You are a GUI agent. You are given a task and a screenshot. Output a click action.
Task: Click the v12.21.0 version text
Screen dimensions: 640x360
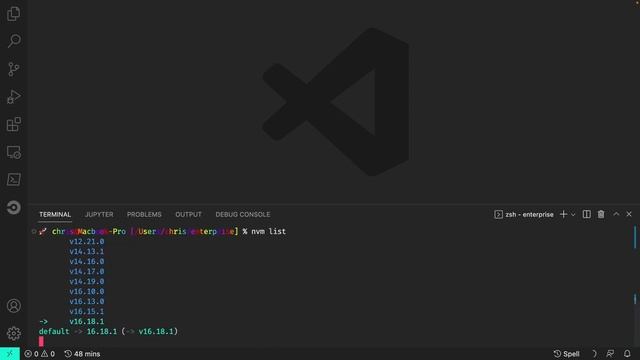point(87,242)
